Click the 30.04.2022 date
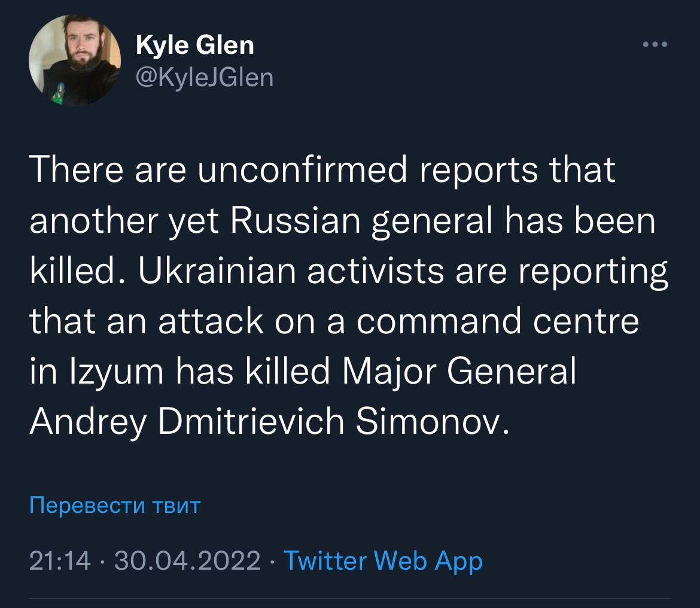 [187, 561]
